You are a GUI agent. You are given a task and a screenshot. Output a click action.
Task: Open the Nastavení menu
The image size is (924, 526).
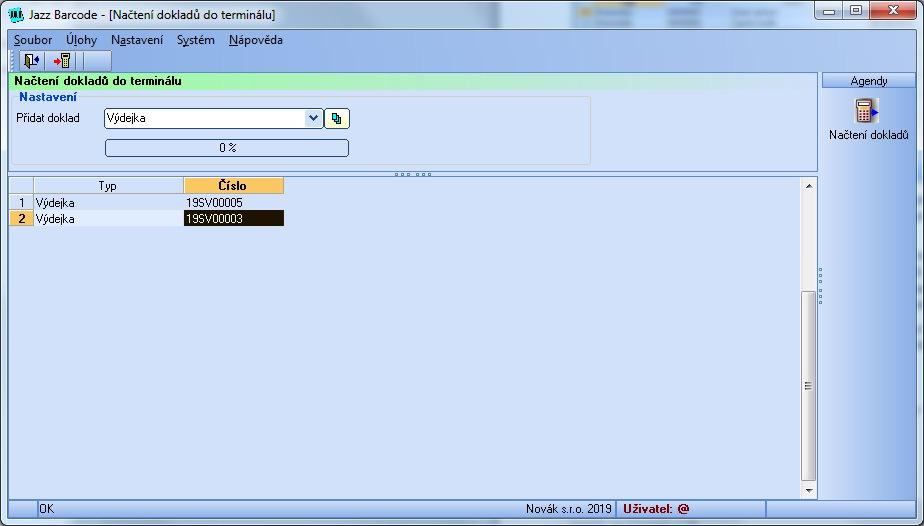[137, 40]
